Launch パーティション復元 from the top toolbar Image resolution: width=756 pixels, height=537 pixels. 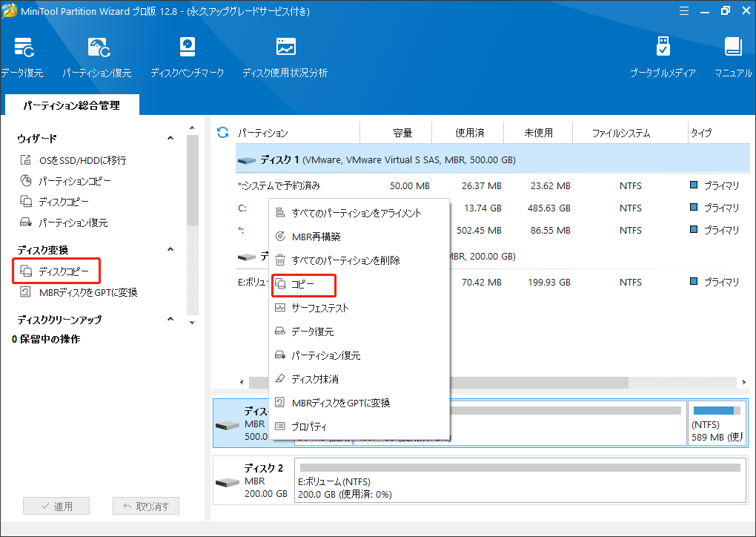coord(97,57)
